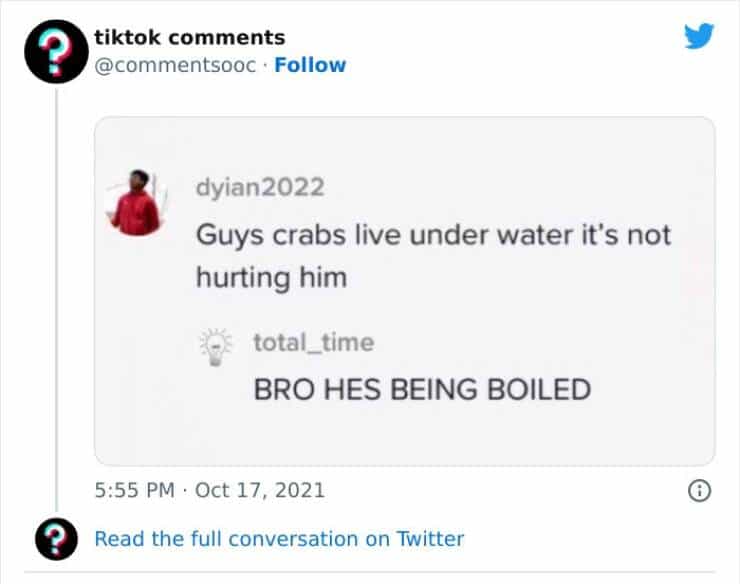Open the tweet info icon

(701, 491)
